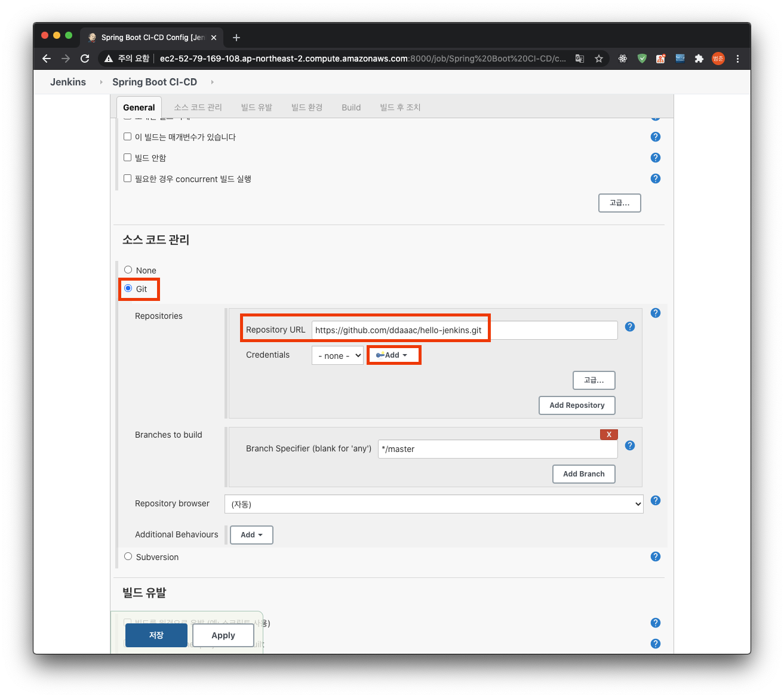Click the Add Branch button

point(584,474)
